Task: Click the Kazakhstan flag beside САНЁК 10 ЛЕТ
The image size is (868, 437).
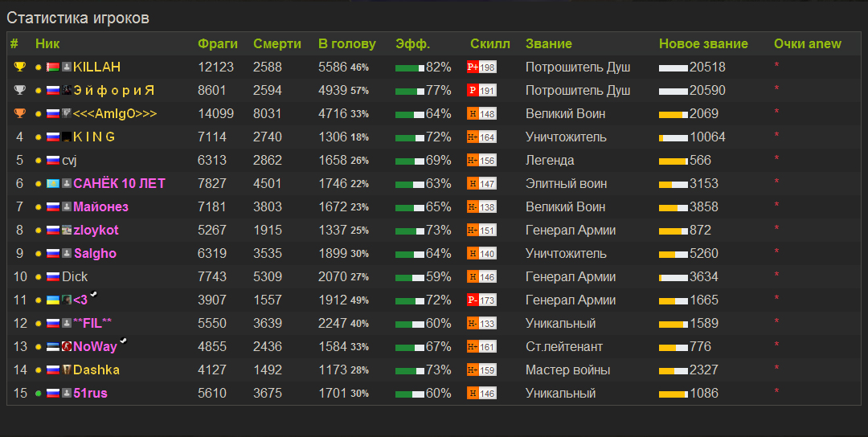Action: click(x=53, y=184)
